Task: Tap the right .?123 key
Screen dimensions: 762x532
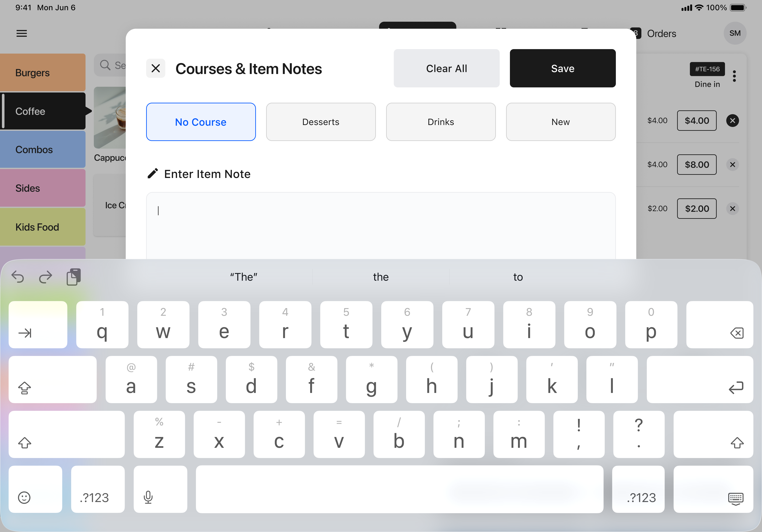Action: coord(638,489)
